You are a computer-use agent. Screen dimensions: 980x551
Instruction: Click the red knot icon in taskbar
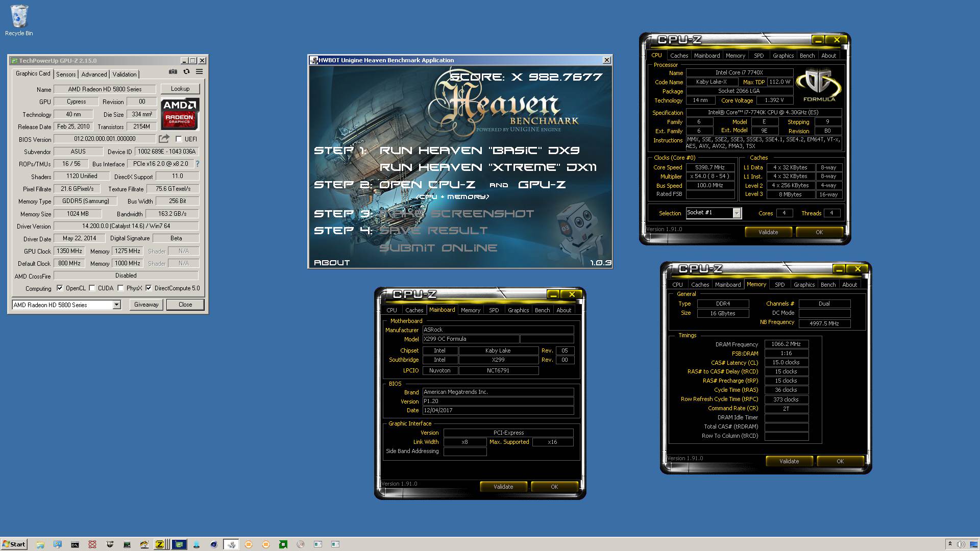pos(92,544)
